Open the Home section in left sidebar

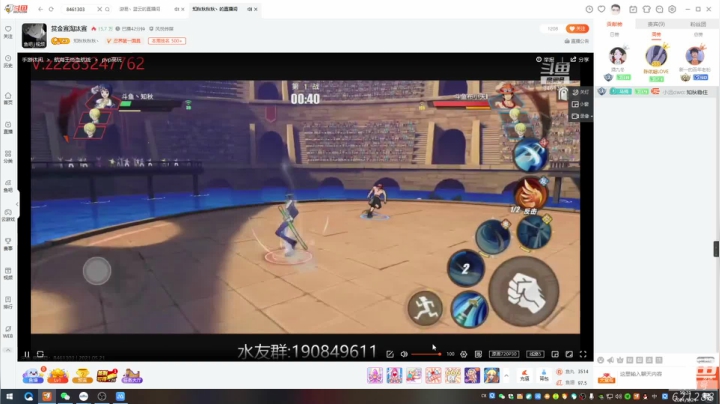coord(8,98)
